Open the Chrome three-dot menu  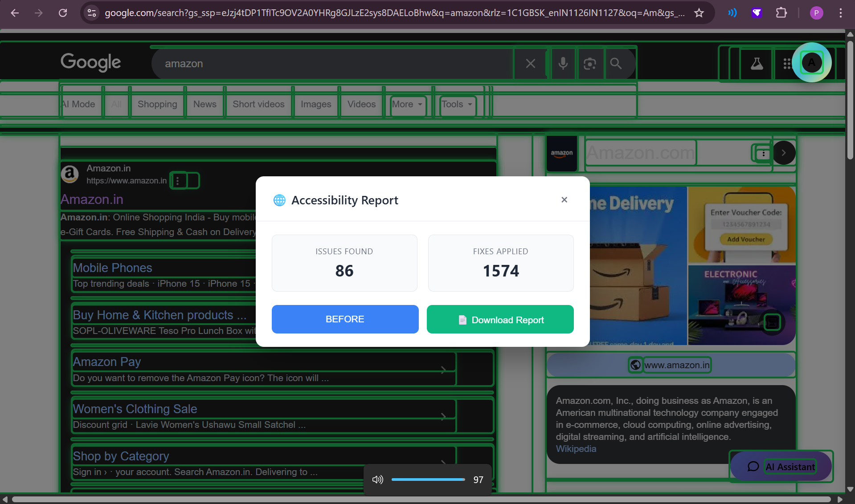tap(840, 13)
